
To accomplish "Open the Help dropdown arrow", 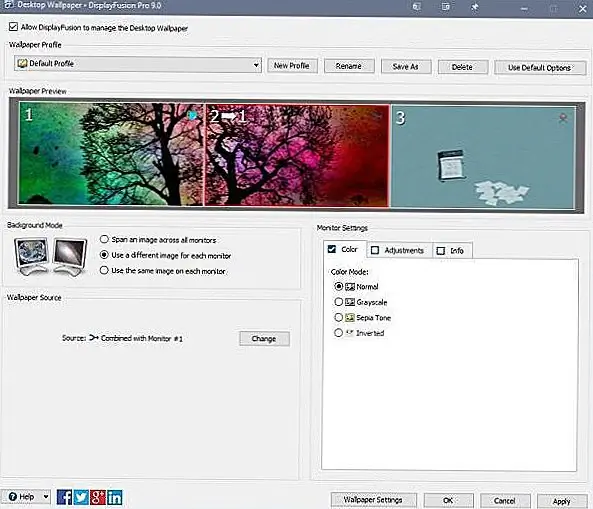I will coord(46,496).
